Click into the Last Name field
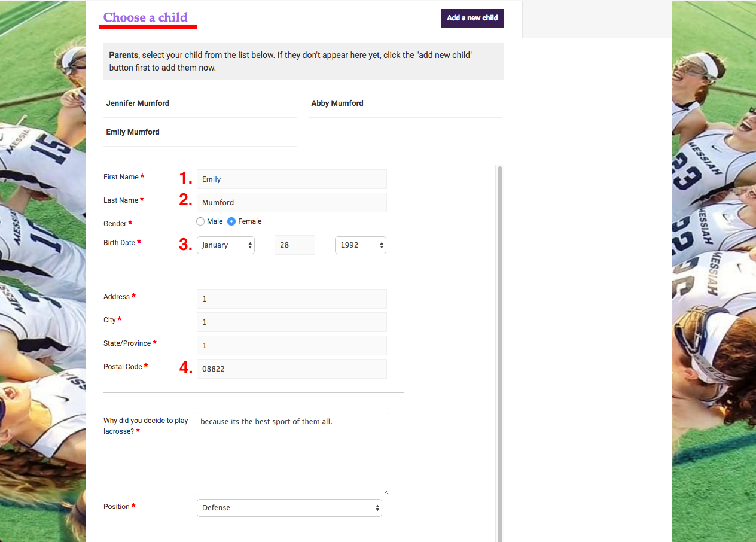The width and height of the screenshot is (756, 542). (x=291, y=202)
